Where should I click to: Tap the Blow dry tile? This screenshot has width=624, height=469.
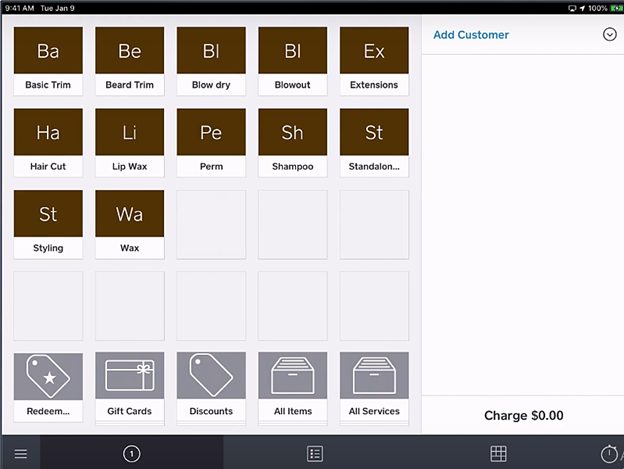[x=211, y=61]
